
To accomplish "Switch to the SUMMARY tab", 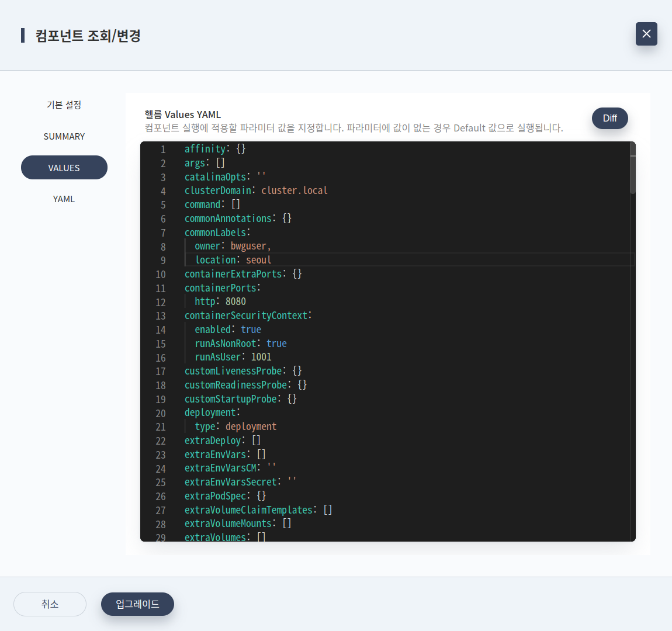I will click(x=64, y=136).
